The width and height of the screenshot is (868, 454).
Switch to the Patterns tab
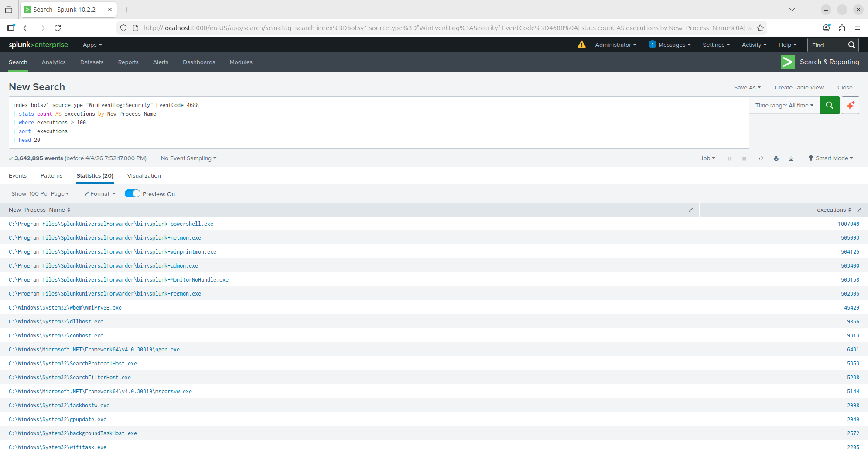tap(51, 176)
